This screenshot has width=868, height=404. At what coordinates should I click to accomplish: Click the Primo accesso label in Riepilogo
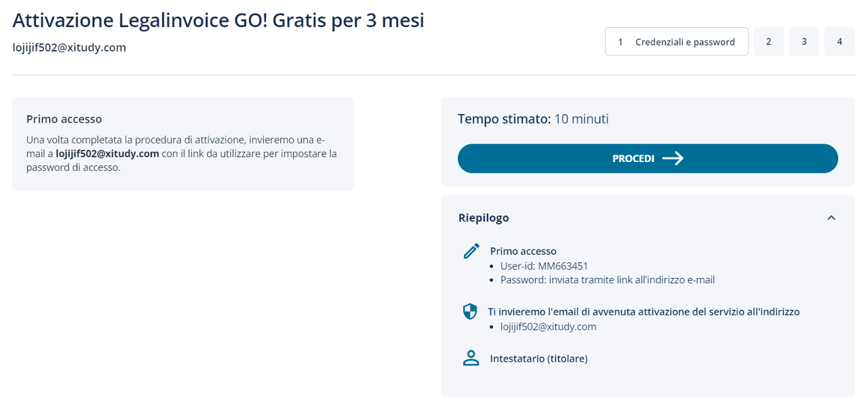coord(523,251)
